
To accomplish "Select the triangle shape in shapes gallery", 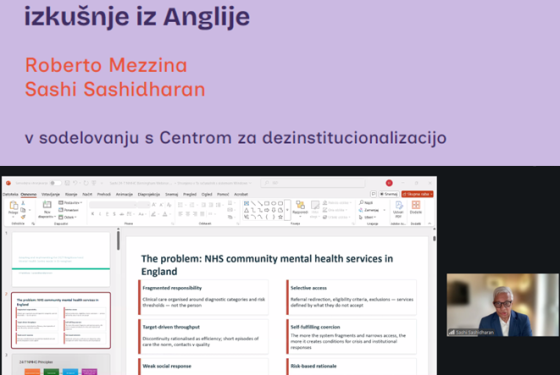I will 246,210.
